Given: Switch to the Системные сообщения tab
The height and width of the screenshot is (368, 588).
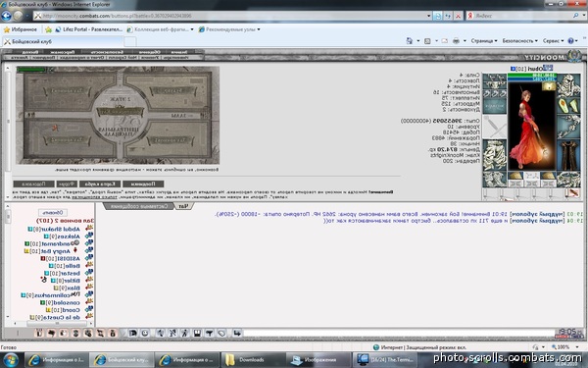Looking at the screenshot, I should click(139, 206).
